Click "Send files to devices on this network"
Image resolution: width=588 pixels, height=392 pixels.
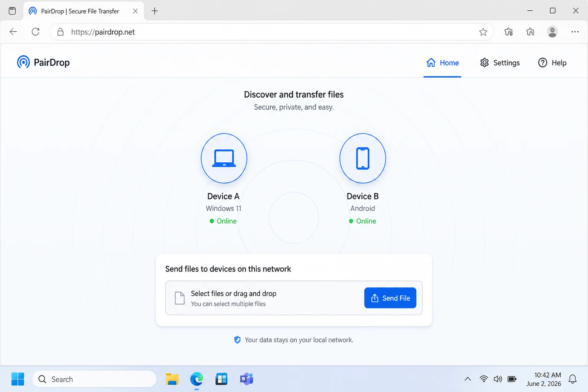228,269
